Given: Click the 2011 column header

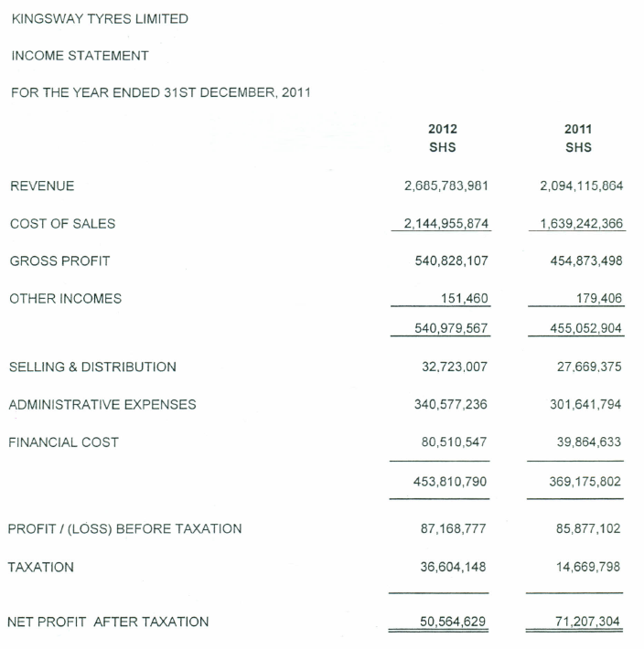Looking at the screenshot, I should 578,130.
